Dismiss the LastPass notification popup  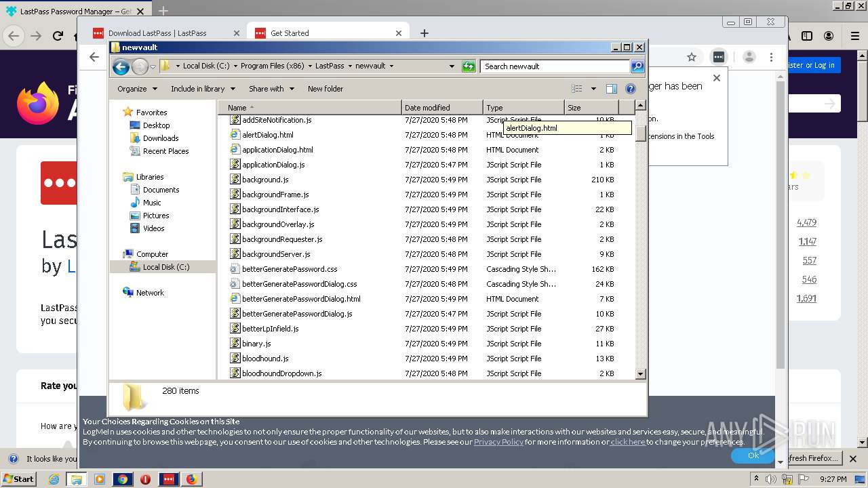pyautogui.click(x=716, y=78)
